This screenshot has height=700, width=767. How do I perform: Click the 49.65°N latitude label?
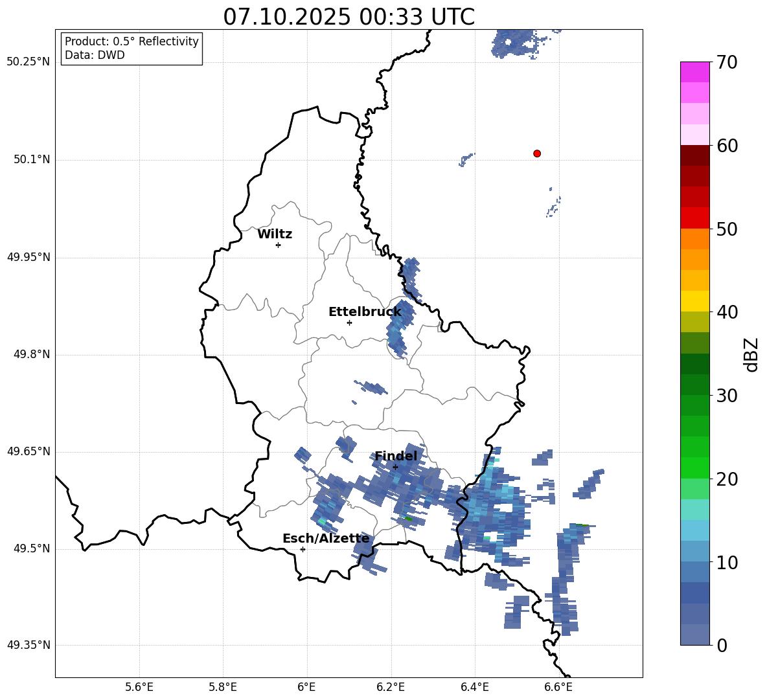[x=29, y=451]
